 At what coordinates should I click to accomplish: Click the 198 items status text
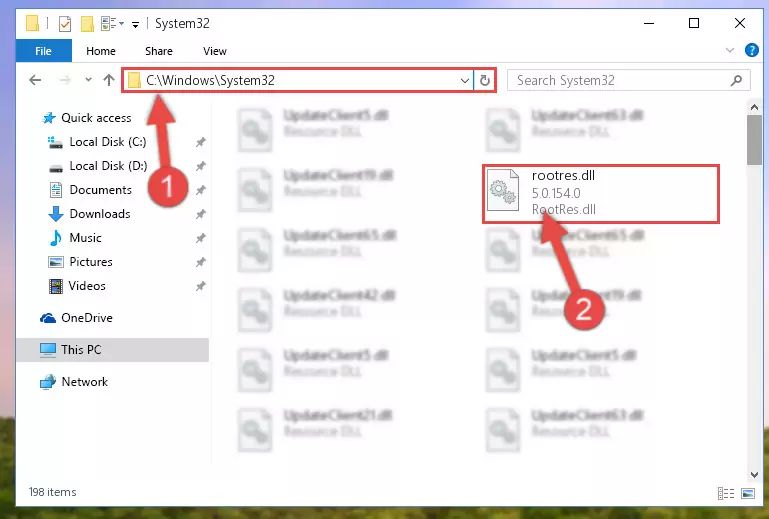coord(52,492)
